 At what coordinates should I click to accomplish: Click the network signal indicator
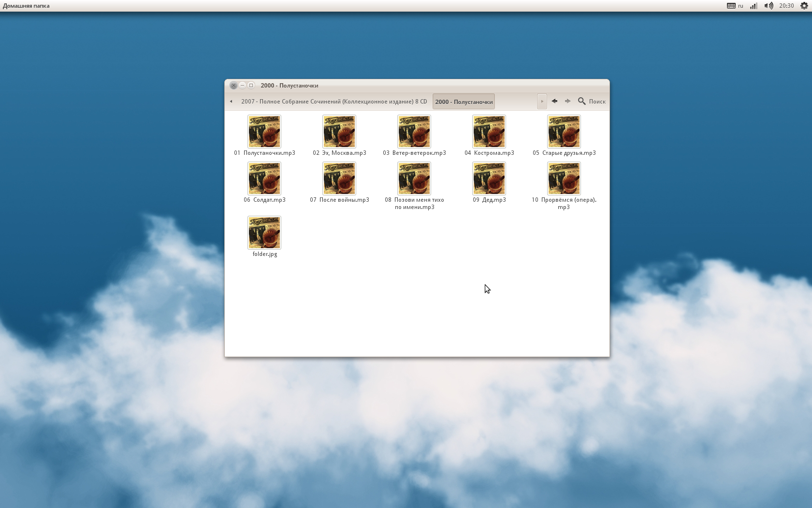[754, 6]
